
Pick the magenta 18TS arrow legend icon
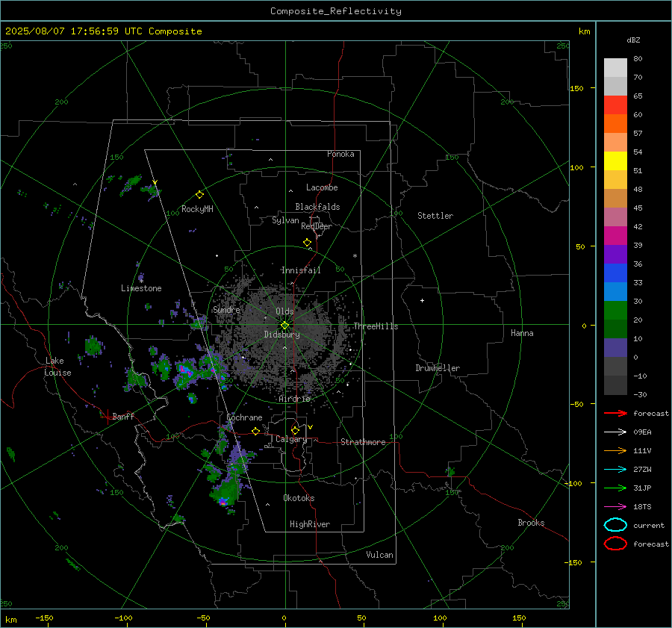click(615, 507)
